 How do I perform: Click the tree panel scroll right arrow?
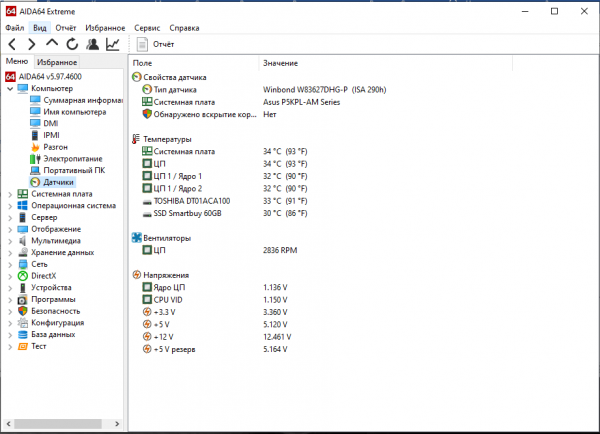(117, 424)
